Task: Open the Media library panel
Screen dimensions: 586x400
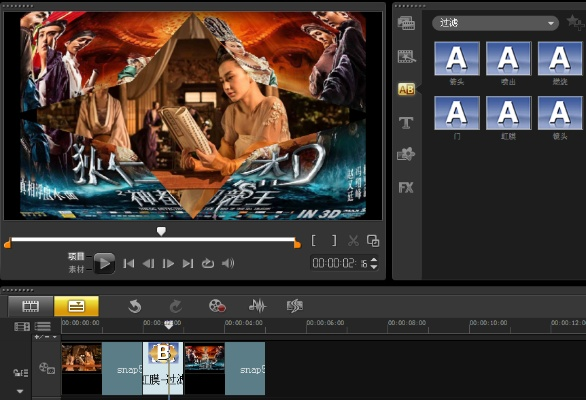Action: (406, 23)
